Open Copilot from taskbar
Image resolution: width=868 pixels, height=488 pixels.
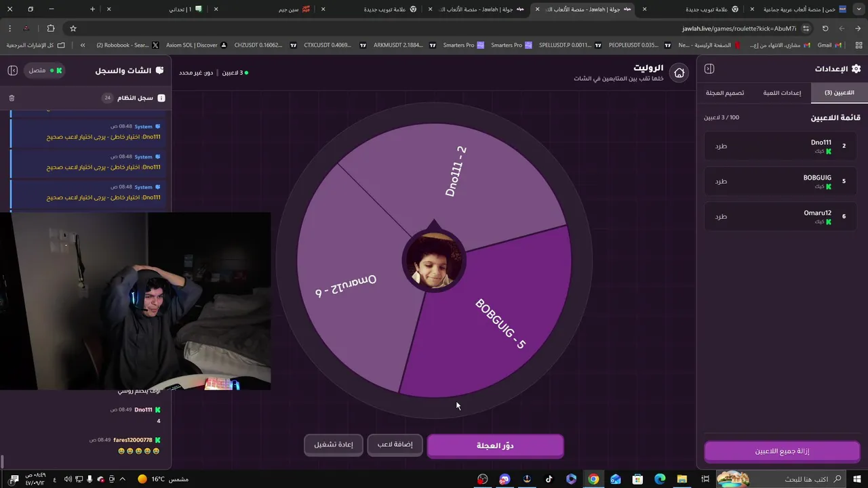(571, 479)
